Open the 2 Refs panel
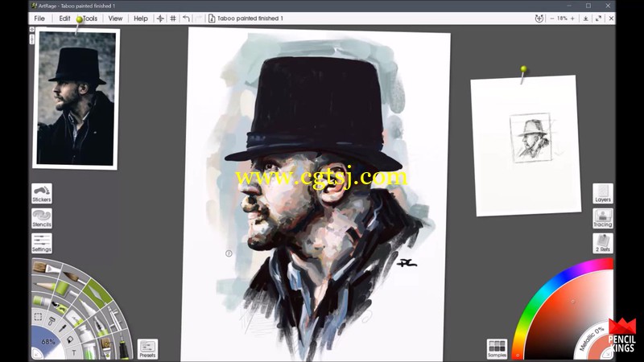The height and width of the screenshot is (362, 644). pos(602,244)
